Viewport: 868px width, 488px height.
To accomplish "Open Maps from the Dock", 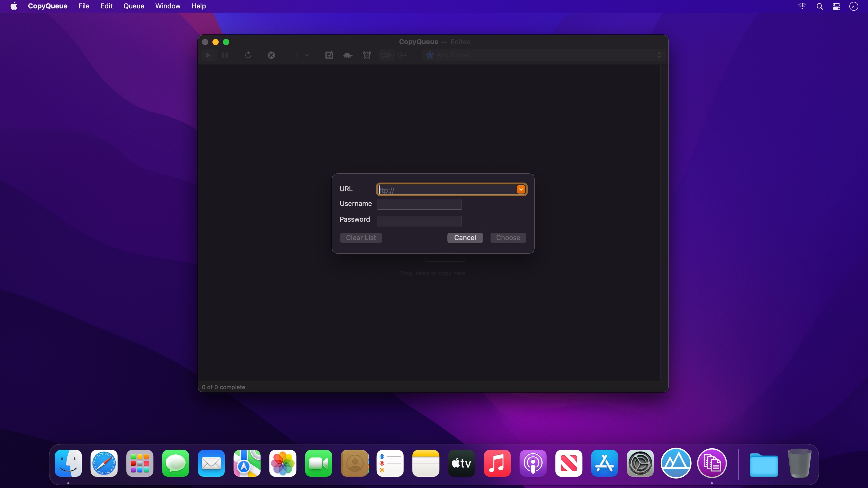I will pyautogui.click(x=247, y=463).
